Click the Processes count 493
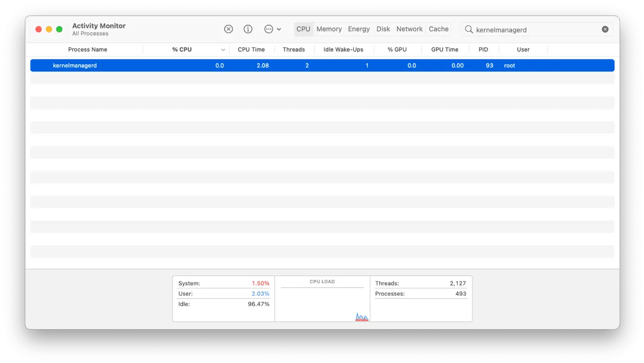This screenshot has width=644, height=363. (x=461, y=294)
